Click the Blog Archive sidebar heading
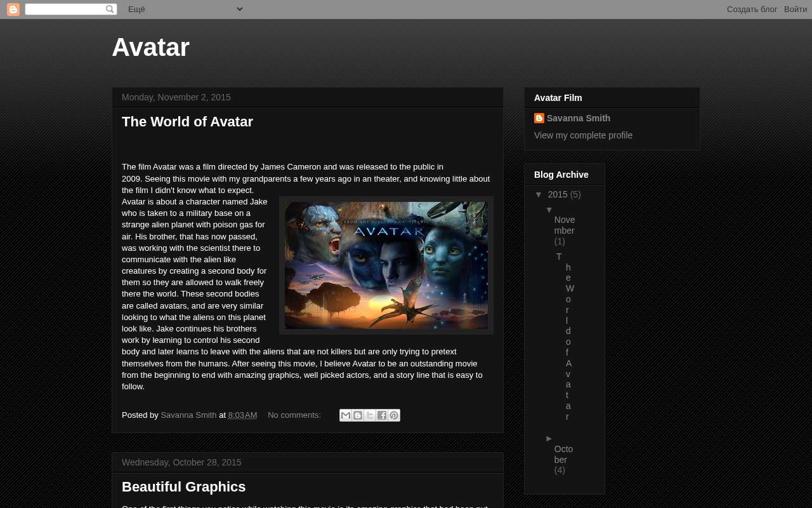The height and width of the screenshot is (508, 812). (x=561, y=175)
